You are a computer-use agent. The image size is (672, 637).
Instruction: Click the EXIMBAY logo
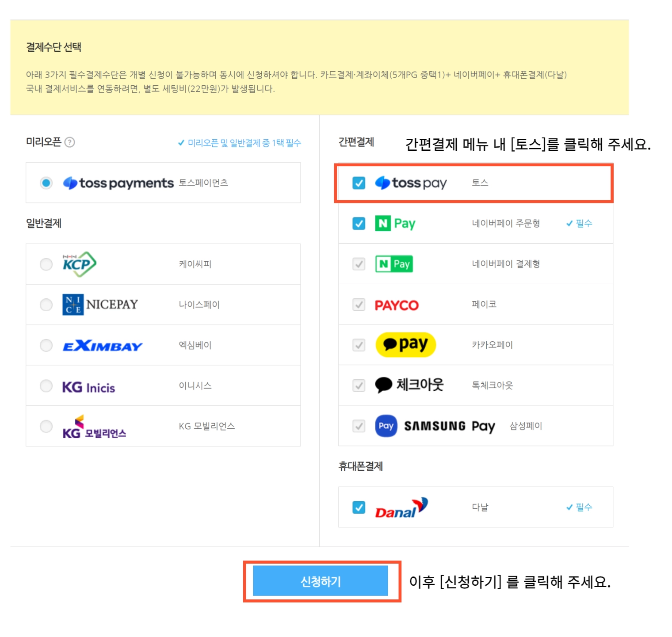point(103,346)
